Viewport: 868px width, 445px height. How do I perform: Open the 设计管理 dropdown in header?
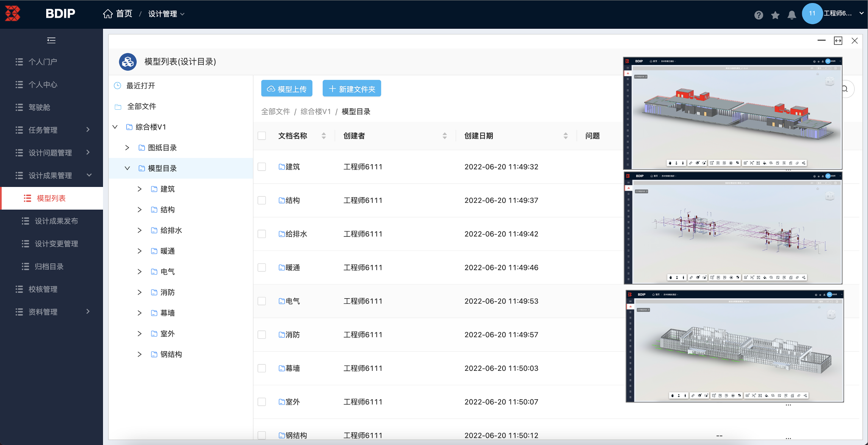166,14
